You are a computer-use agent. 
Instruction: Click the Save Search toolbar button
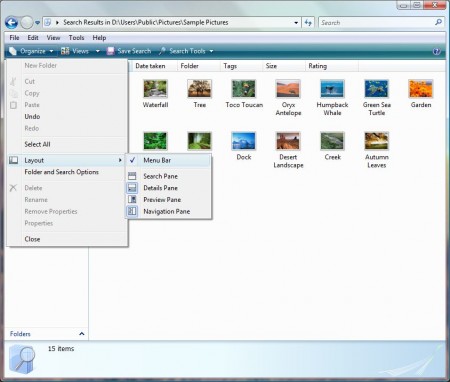pyautogui.click(x=129, y=51)
